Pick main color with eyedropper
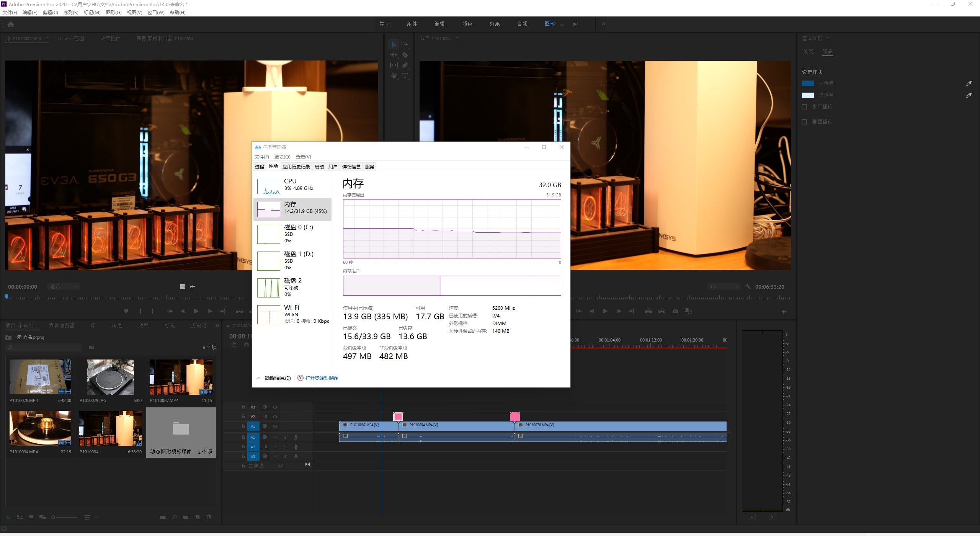 (969, 83)
